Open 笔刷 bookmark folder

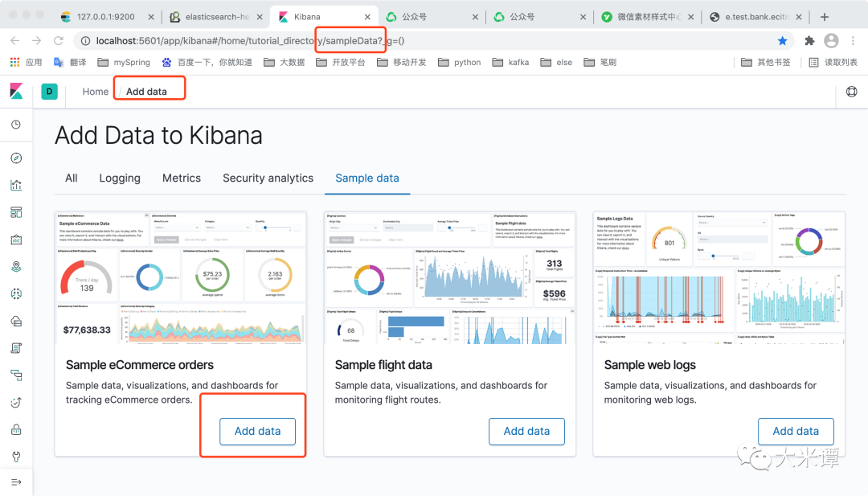point(600,62)
